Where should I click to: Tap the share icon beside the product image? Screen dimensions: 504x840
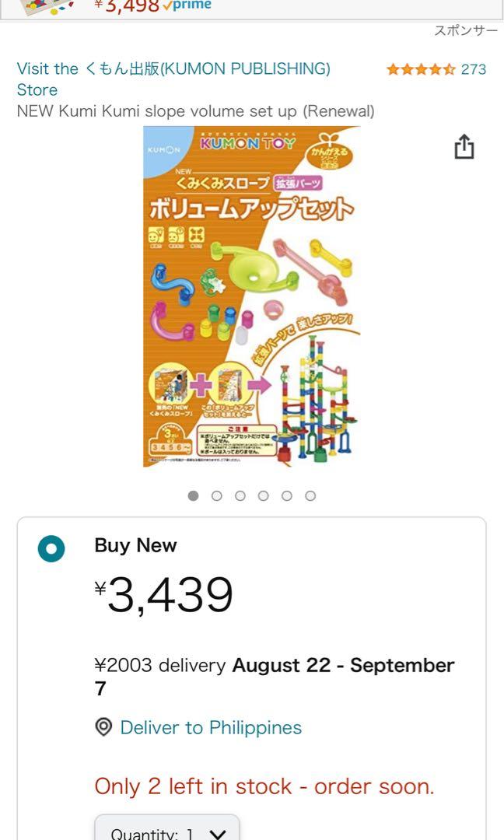[x=464, y=146]
